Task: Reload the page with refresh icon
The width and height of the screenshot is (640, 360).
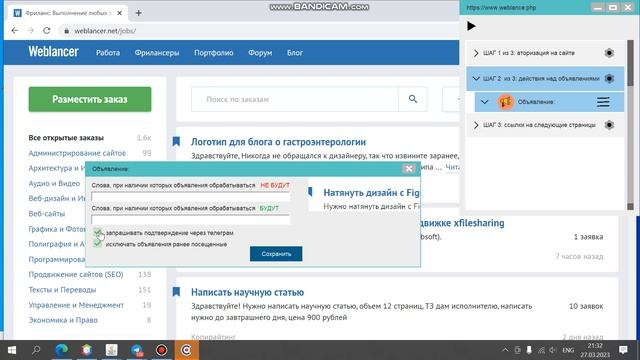Action: (47, 31)
